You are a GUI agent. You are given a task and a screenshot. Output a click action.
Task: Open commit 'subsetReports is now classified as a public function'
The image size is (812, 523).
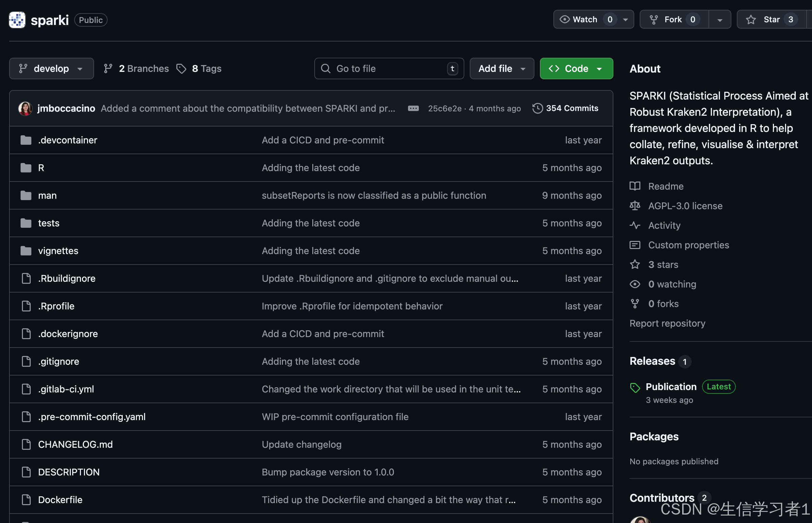tap(374, 195)
